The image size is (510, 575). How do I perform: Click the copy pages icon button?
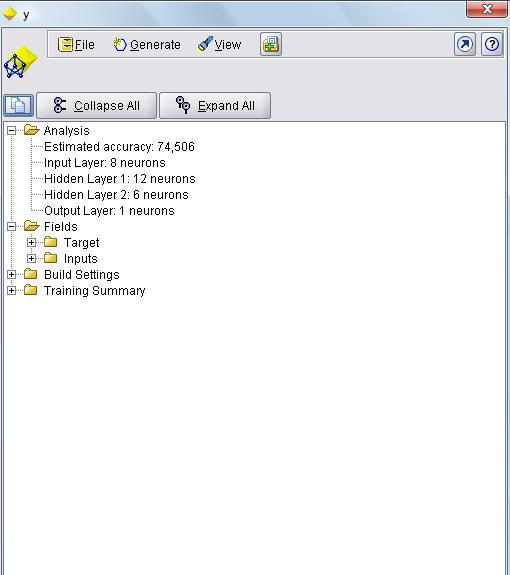[18, 105]
